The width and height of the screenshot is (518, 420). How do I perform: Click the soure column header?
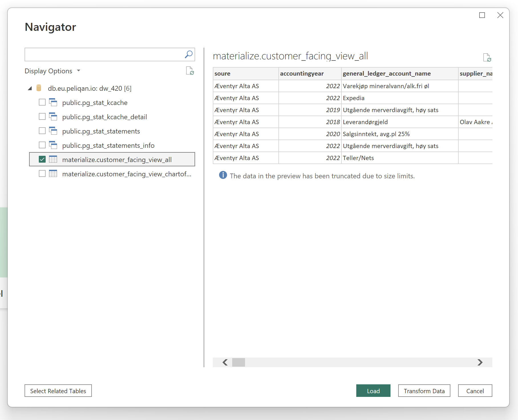click(246, 74)
